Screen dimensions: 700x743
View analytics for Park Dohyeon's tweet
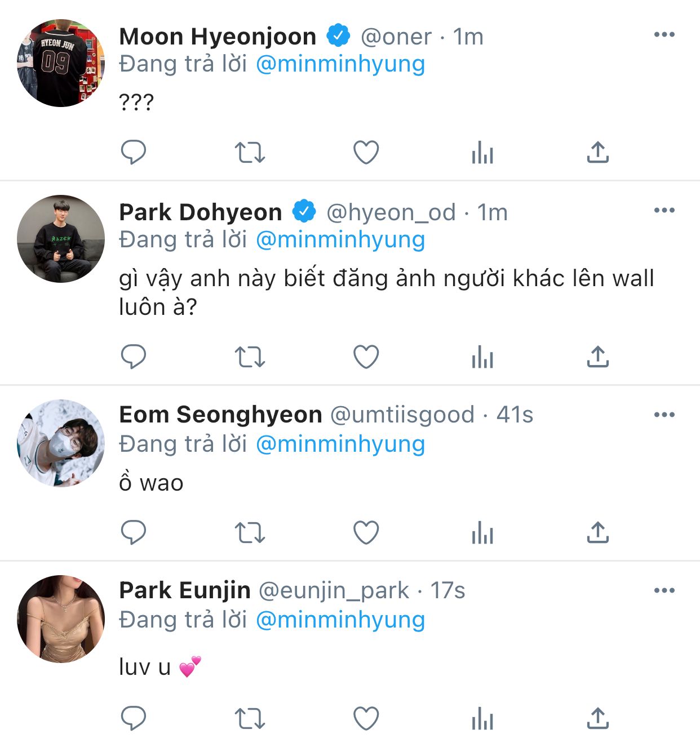point(482,357)
